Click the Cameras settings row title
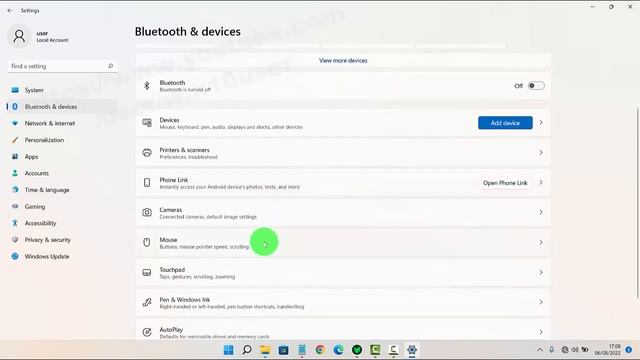The height and width of the screenshot is (360, 640). pos(171,210)
